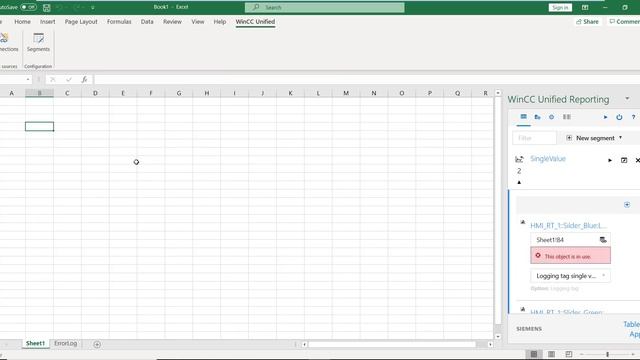Open the Name Box dropdown arrow
Viewport: 640px width, 360px height.
pyautogui.click(x=28, y=80)
